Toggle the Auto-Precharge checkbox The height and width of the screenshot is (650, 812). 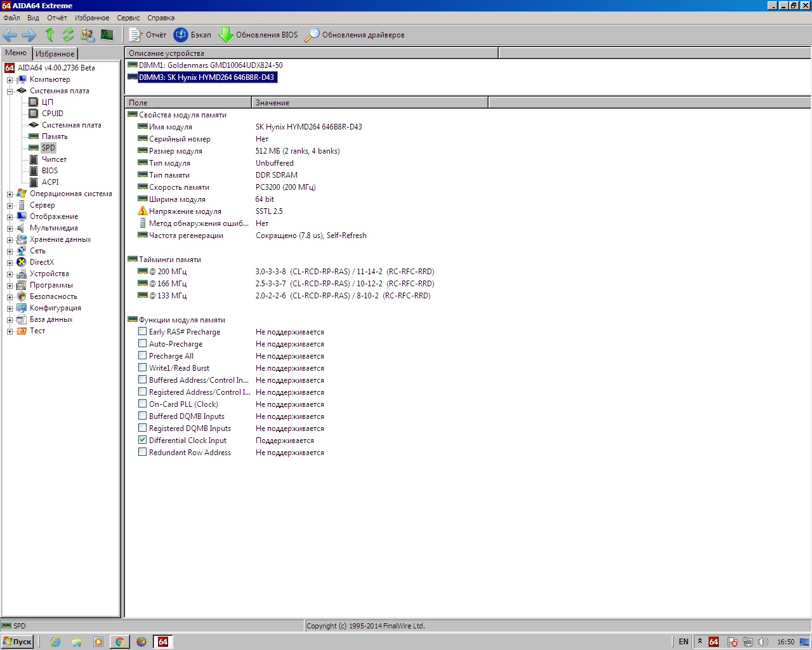[x=143, y=343]
